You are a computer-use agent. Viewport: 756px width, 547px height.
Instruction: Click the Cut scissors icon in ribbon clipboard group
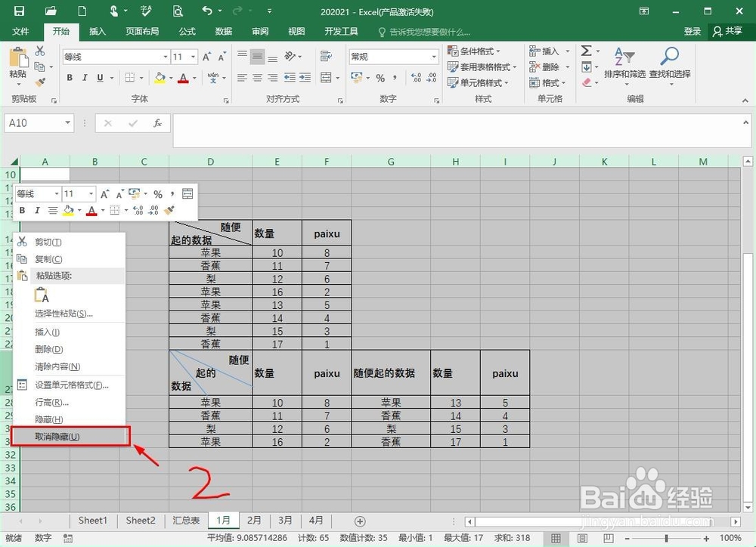coord(40,51)
